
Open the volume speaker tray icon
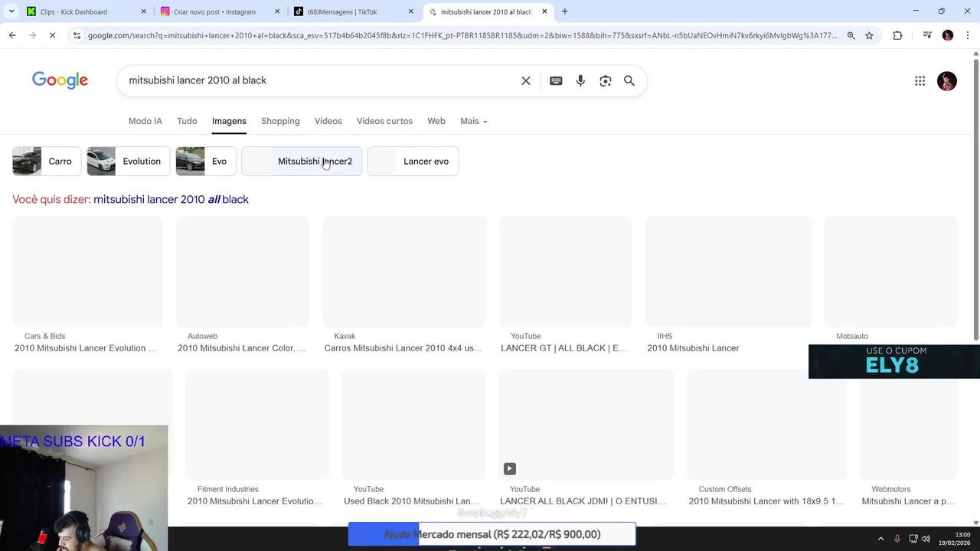pyautogui.click(x=926, y=539)
